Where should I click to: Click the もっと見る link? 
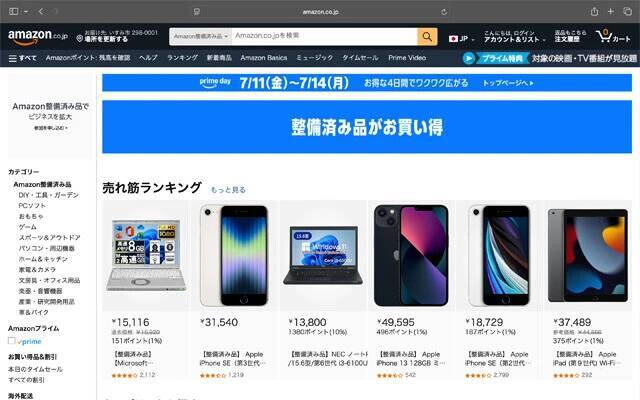pos(228,190)
